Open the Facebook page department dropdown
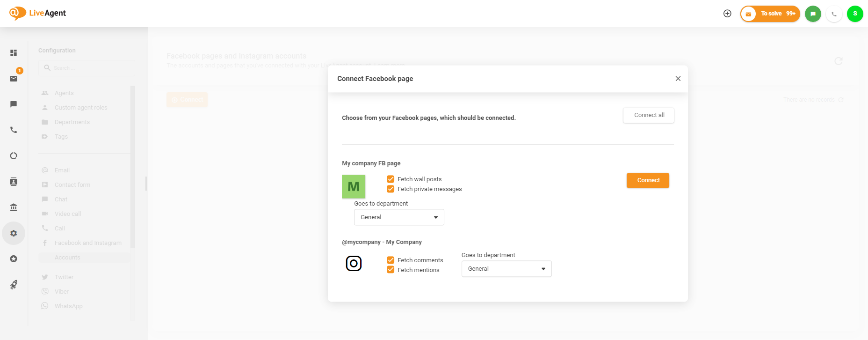 click(399, 217)
